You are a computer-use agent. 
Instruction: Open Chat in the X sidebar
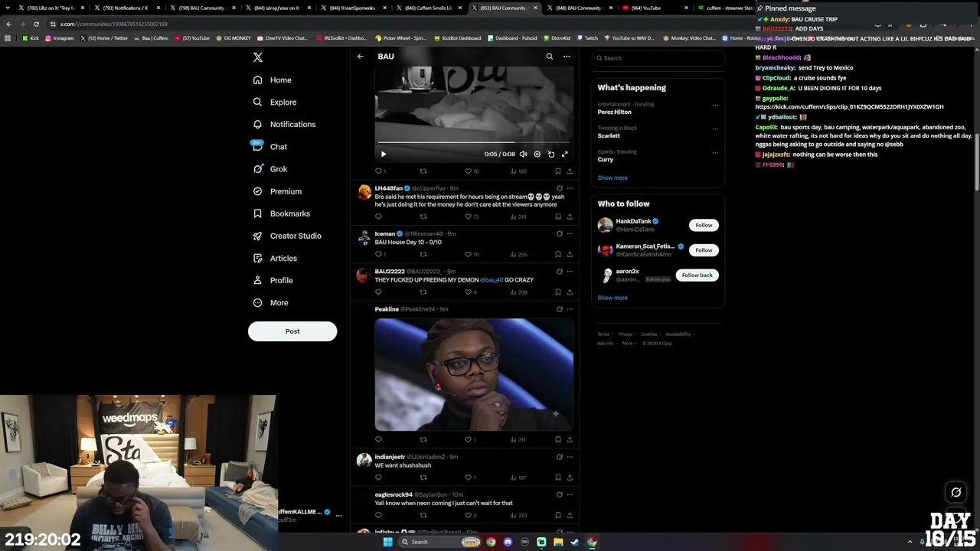pyautogui.click(x=269, y=146)
